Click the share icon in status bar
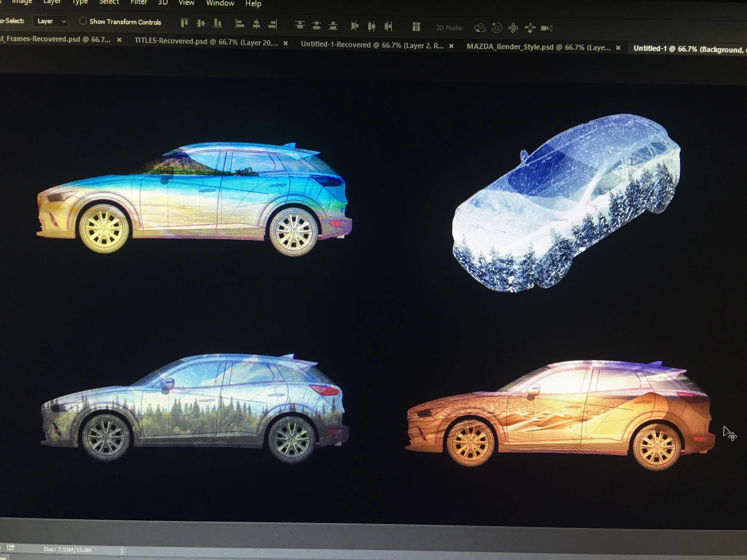The image size is (747, 560). pos(10,547)
